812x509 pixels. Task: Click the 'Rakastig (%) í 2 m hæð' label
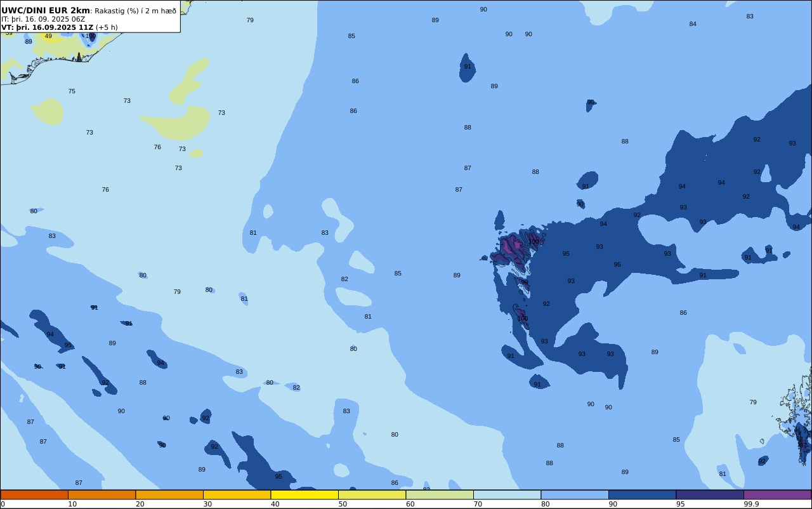click(x=135, y=11)
